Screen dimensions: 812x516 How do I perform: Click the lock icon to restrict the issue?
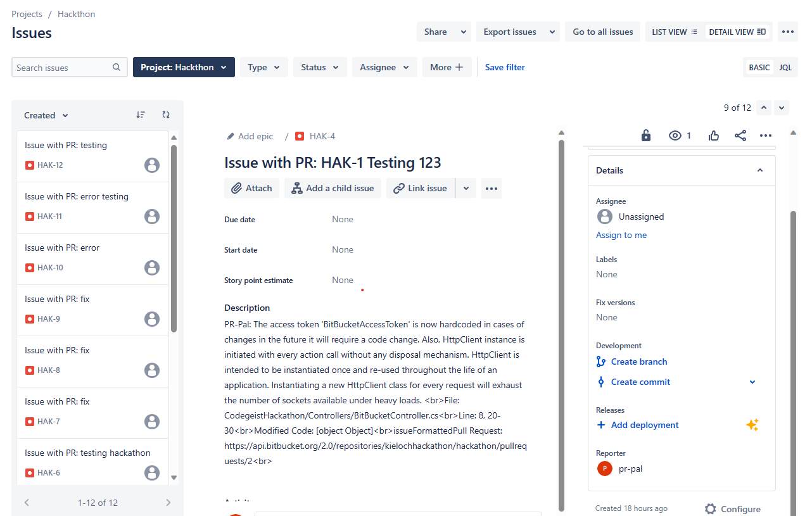[645, 135]
